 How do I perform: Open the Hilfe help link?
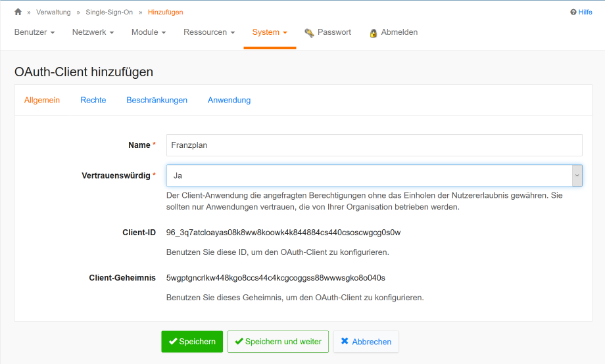pyautogui.click(x=581, y=12)
